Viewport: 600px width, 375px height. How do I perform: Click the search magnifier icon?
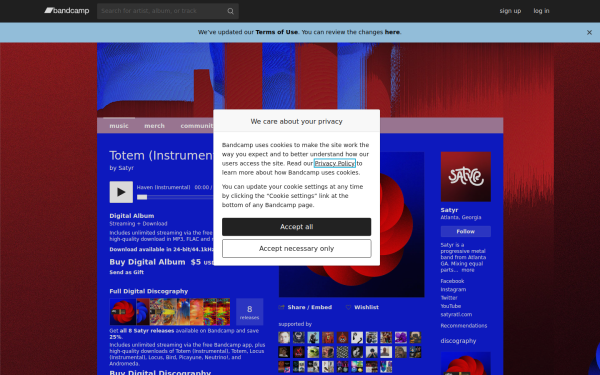click(x=230, y=11)
